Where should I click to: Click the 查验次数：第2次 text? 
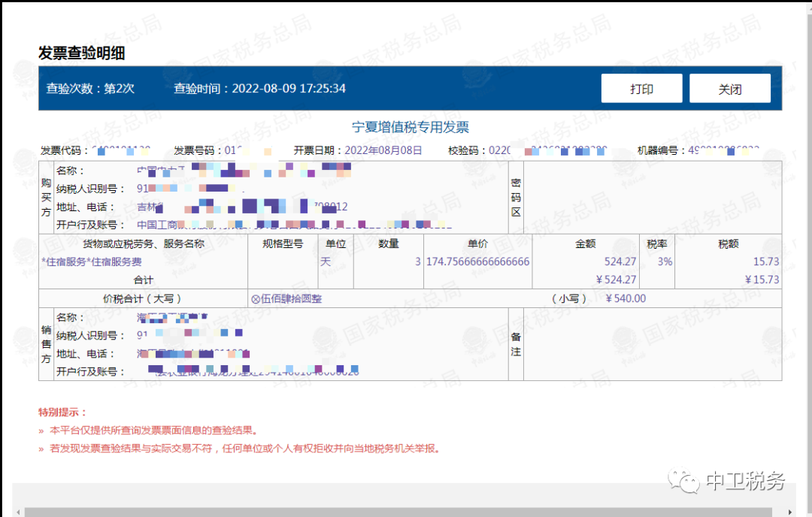(91, 89)
